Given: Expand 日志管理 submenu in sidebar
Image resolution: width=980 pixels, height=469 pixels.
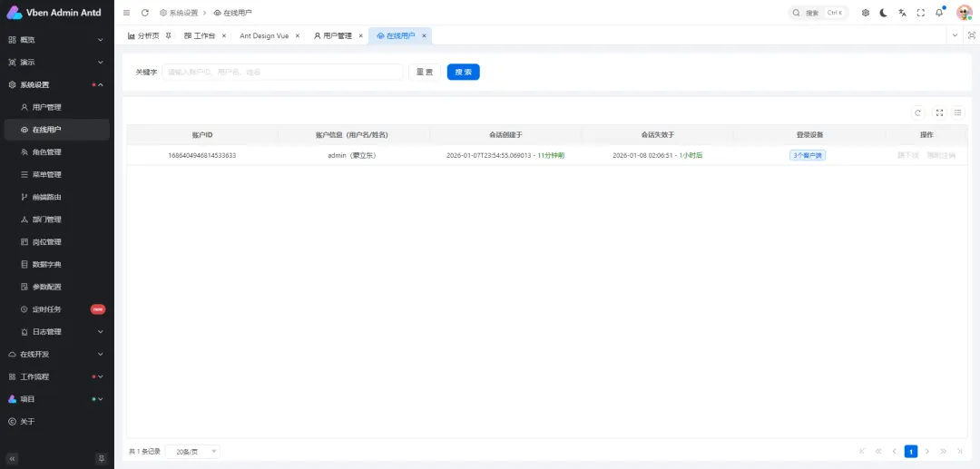Looking at the screenshot, I should coord(57,332).
